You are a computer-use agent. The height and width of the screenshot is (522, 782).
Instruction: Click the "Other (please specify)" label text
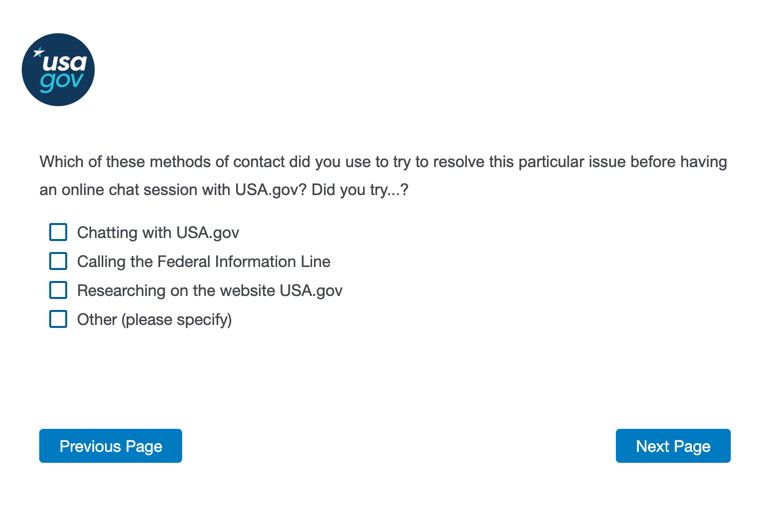point(154,320)
